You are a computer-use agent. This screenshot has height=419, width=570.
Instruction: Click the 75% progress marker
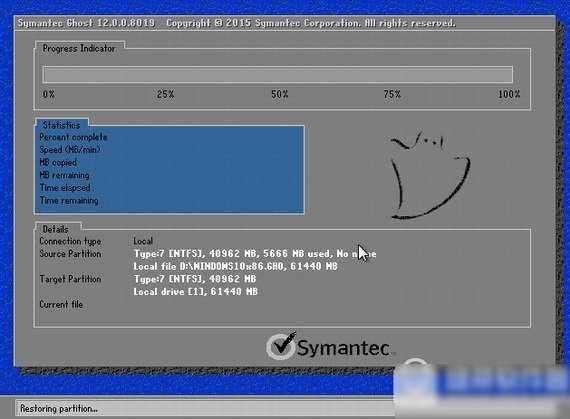392,94
